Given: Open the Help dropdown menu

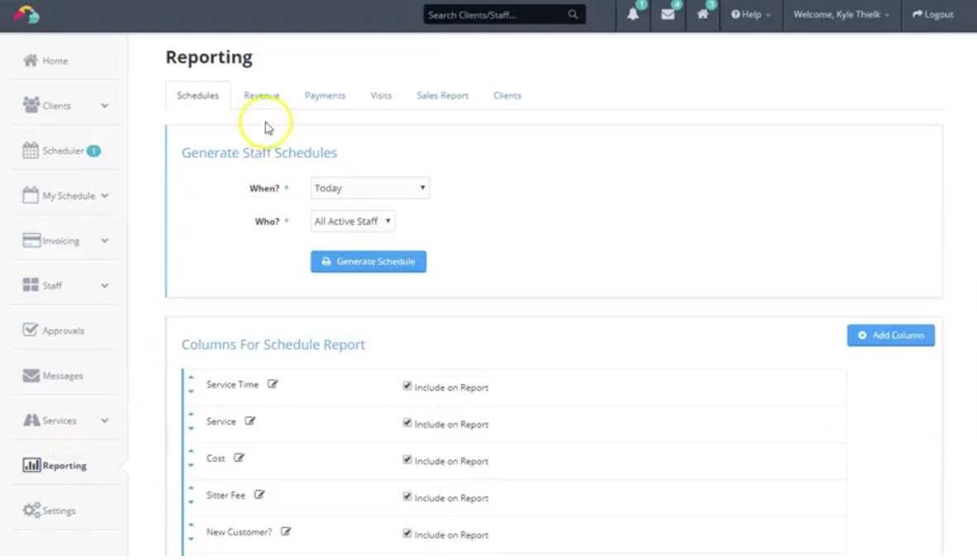Looking at the screenshot, I should click(x=751, y=14).
